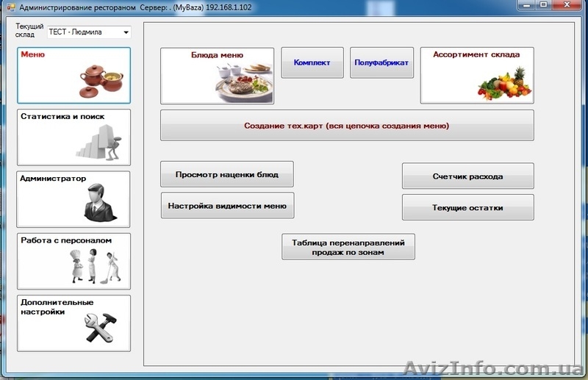Open Ассортимент склада with fruits image
588x380 pixels.
click(x=477, y=76)
